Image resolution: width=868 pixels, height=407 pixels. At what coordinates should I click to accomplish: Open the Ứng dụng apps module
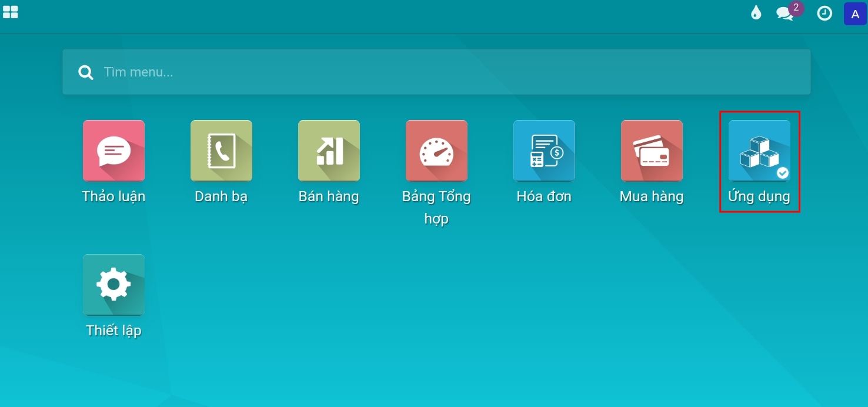(x=759, y=151)
